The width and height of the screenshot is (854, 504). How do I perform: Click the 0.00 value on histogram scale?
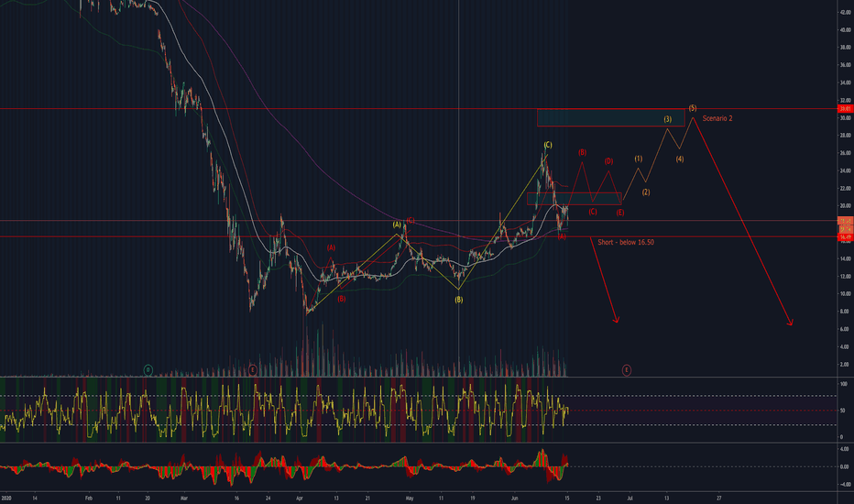pyautogui.click(x=844, y=466)
